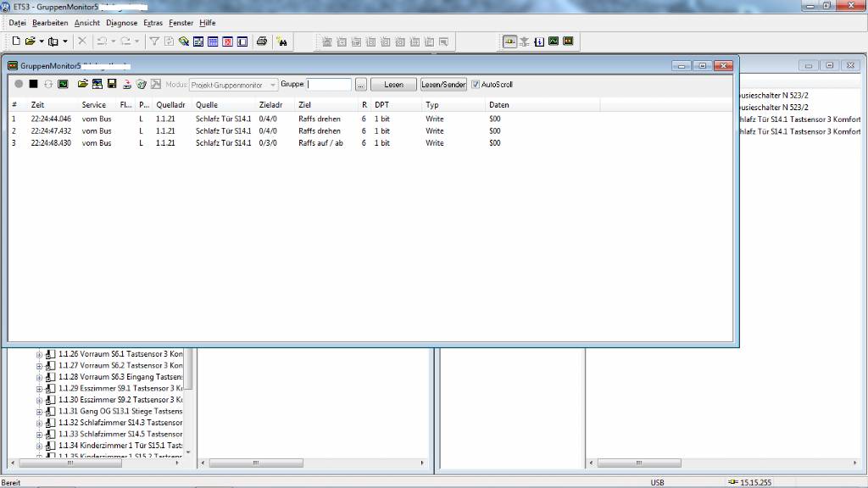Select device 1.1.32 Schlafzimmer S14.3 in tree

coord(120,423)
